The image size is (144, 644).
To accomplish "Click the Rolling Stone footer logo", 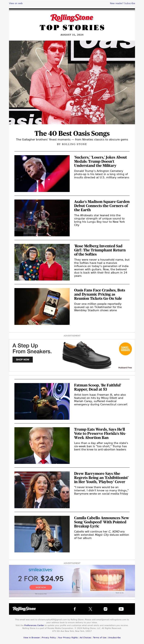I will coord(24,608).
